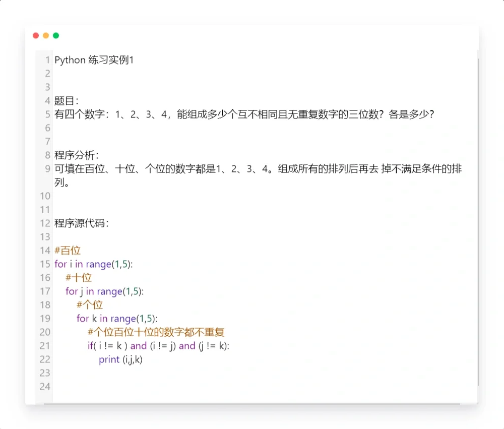The height and width of the screenshot is (429, 504).
Task: Click the #十位 comment on line 16
Action: [x=79, y=277]
